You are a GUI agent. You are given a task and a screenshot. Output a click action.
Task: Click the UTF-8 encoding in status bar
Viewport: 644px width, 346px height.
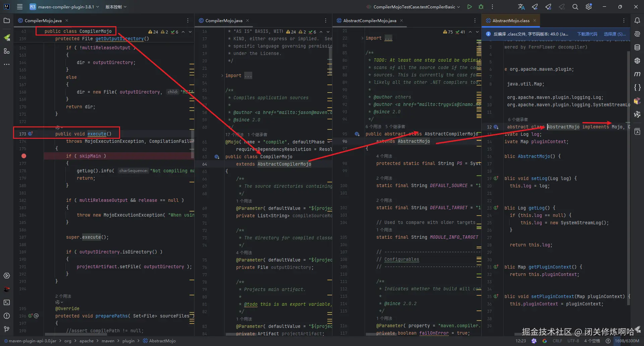[x=573, y=341]
